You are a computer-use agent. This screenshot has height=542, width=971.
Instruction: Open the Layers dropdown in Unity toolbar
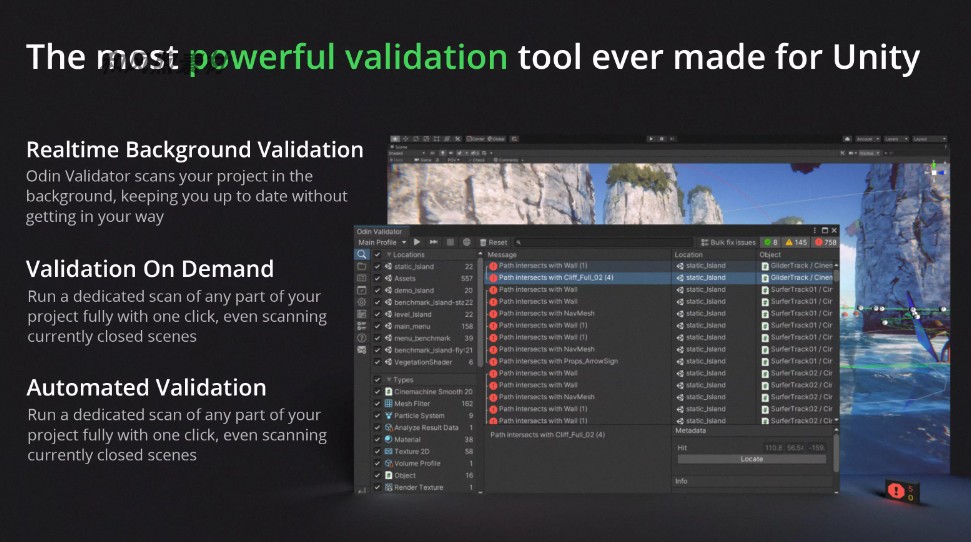coord(895,139)
